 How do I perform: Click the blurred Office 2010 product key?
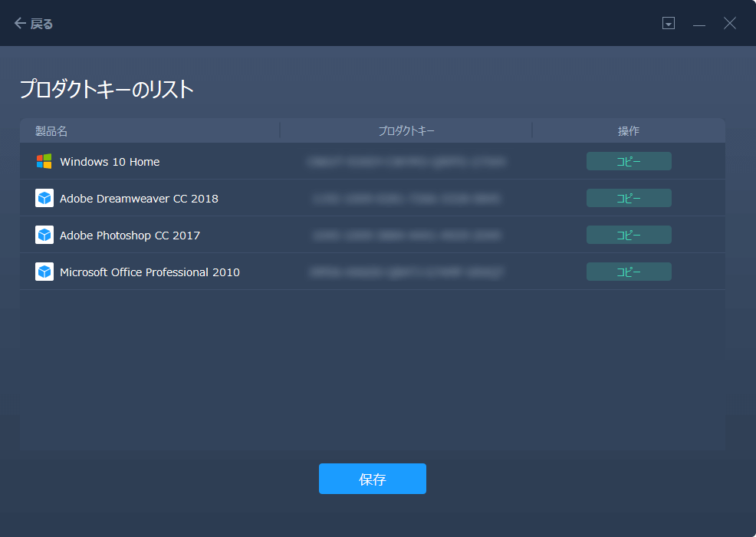pos(406,272)
